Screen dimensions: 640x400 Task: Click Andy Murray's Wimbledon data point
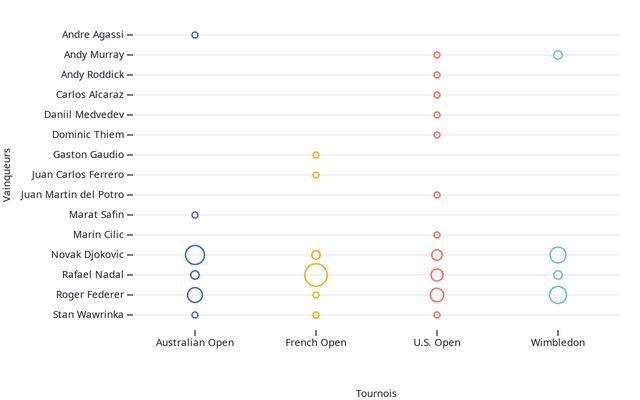tap(558, 55)
